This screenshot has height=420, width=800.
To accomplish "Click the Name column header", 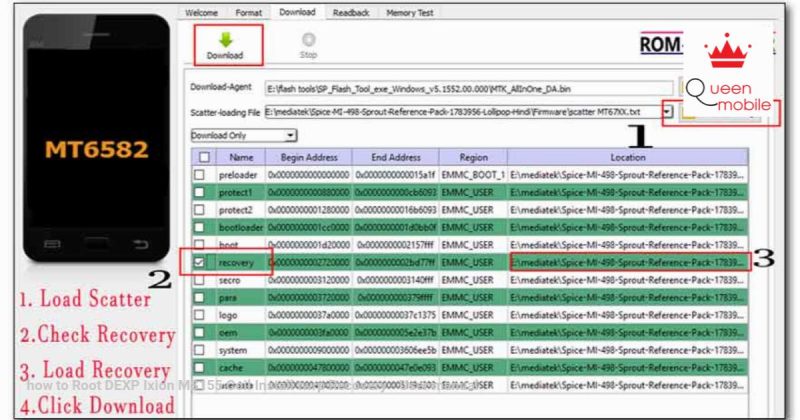I will pyautogui.click(x=241, y=157).
